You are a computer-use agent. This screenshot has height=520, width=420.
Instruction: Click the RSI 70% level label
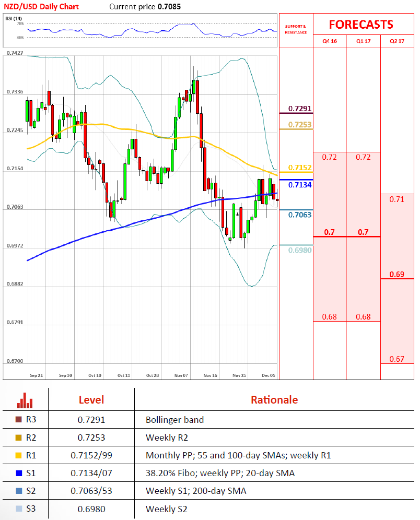(20, 23)
